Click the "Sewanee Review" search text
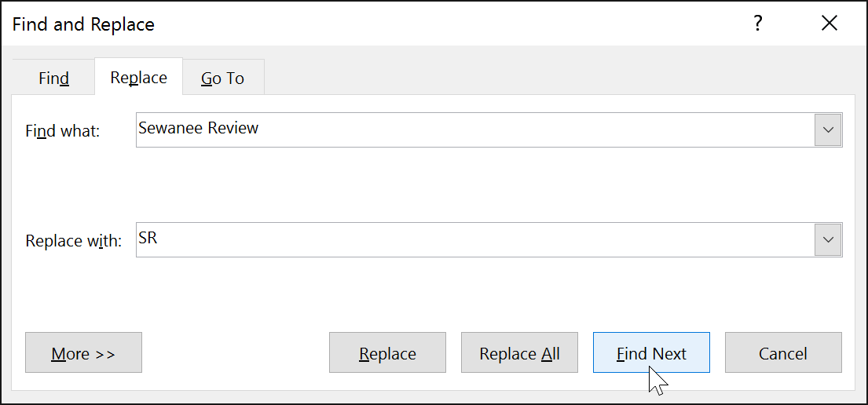868x405 pixels. click(199, 129)
